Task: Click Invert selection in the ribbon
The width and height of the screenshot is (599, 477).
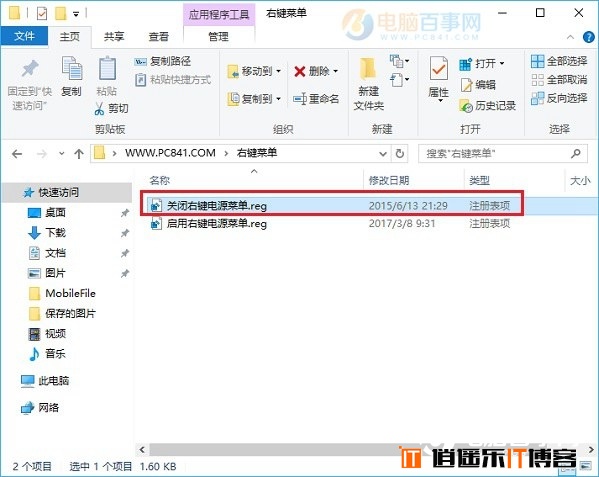Action: tap(559, 99)
